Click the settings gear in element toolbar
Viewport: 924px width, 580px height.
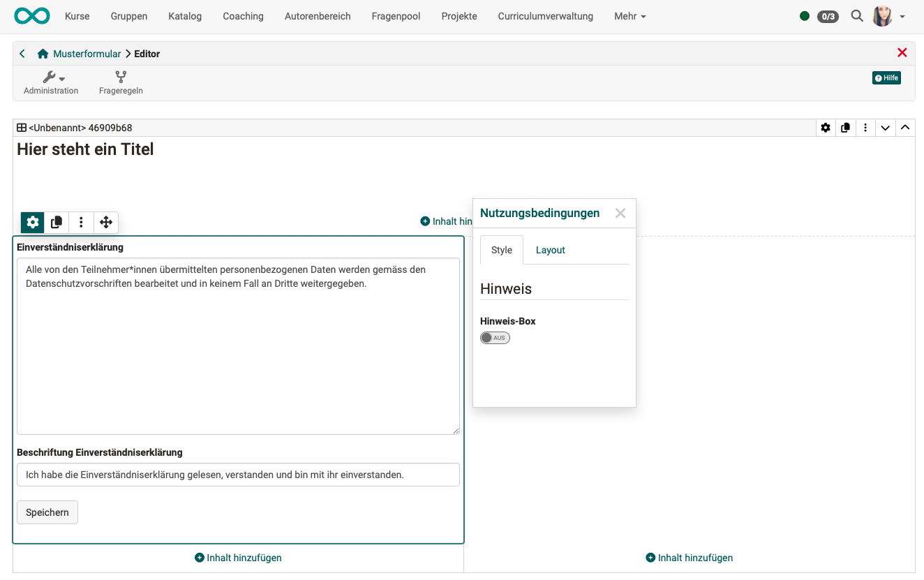33,222
